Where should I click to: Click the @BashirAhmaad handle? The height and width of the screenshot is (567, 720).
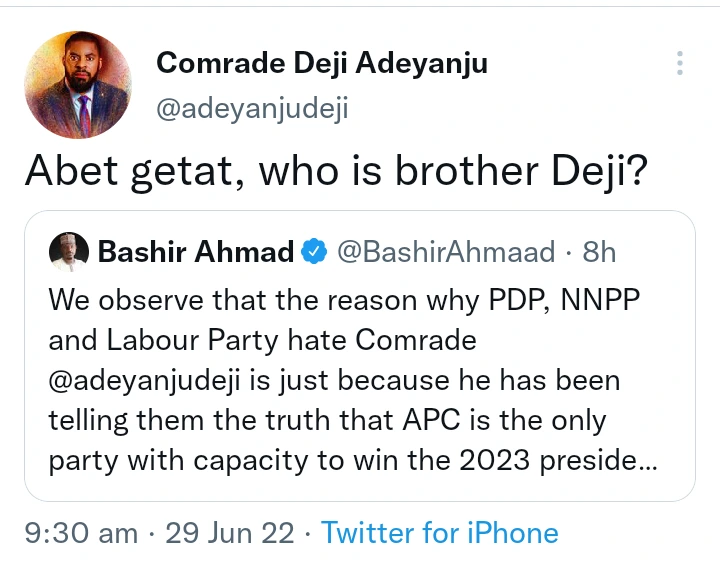tap(448, 252)
